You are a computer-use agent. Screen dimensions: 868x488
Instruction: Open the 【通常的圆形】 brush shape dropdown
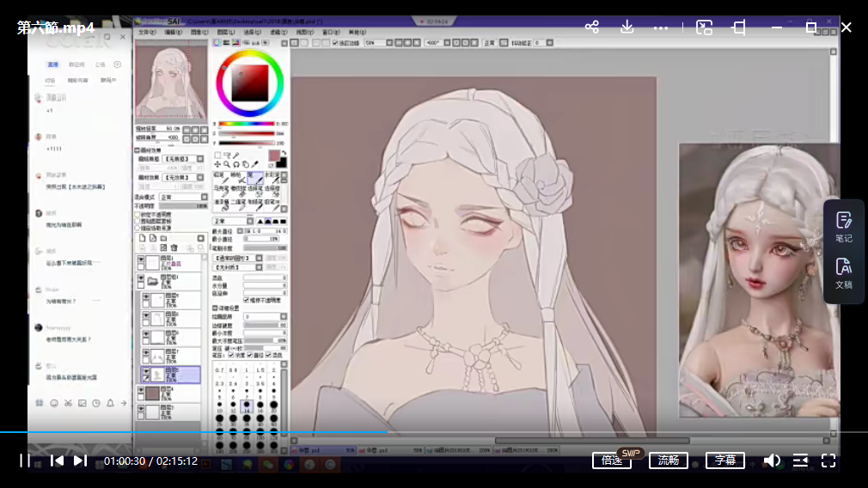tap(237, 259)
